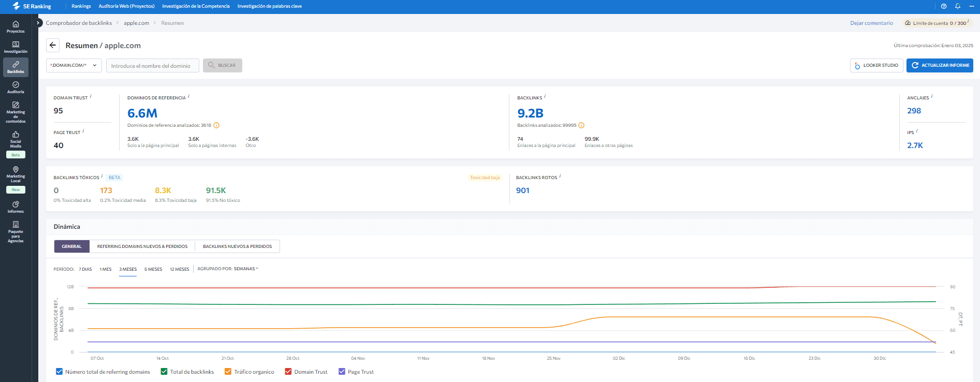Click Dejar comentario link
The height and width of the screenshot is (382, 980).
(871, 23)
